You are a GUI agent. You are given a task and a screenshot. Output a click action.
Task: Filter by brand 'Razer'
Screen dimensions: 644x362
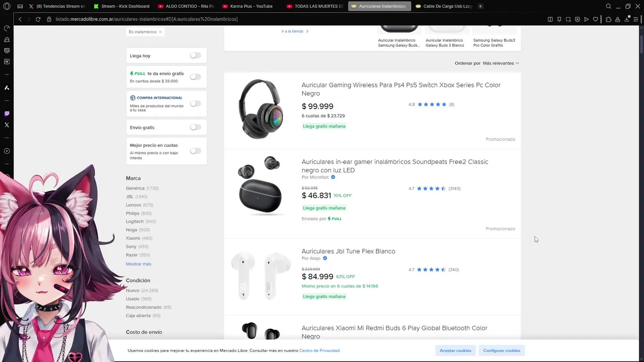[x=131, y=255]
